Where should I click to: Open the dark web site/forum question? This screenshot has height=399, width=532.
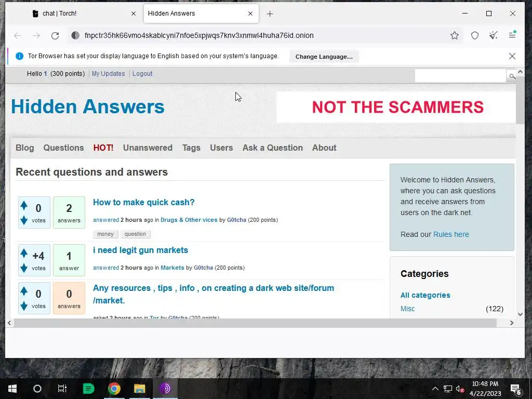coord(214,294)
